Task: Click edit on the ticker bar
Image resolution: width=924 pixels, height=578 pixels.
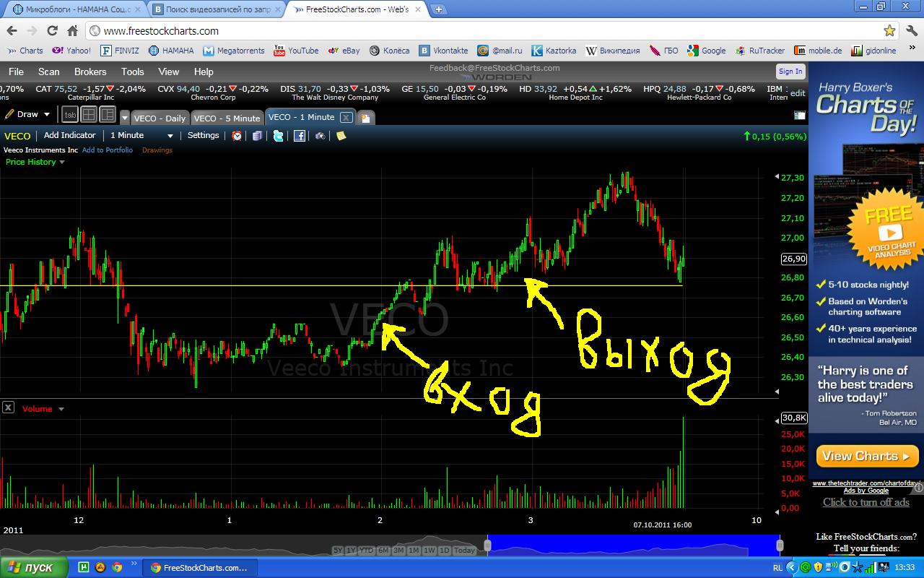Action: pos(798,92)
